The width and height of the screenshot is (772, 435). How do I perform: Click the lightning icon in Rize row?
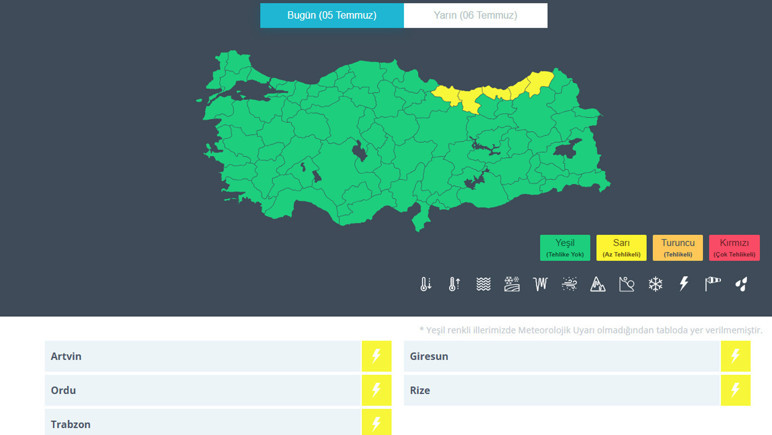click(x=736, y=390)
